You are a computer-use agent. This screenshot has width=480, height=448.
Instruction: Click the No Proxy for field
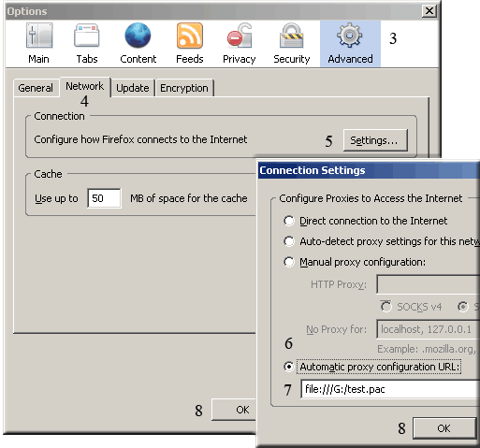click(x=428, y=329)
